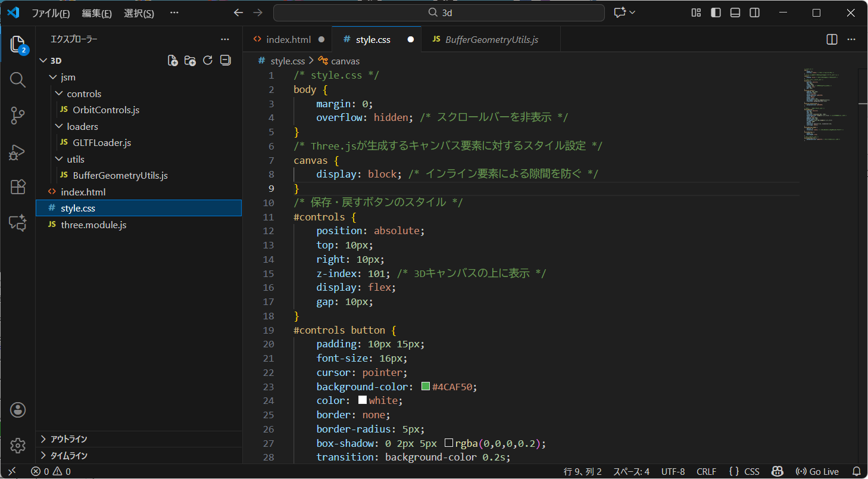Split the editor to the right
The width and height of the screenshot is (868, 479).
coord(831,39)
